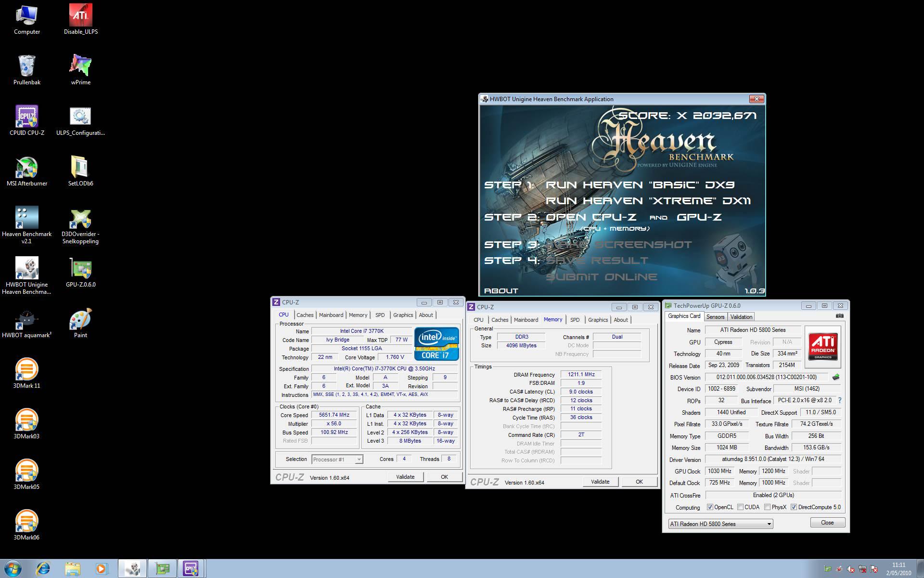924x578 pixels.
Task: Open the ULPS_Configuration desktop file
Action: (x=80, y=121)
